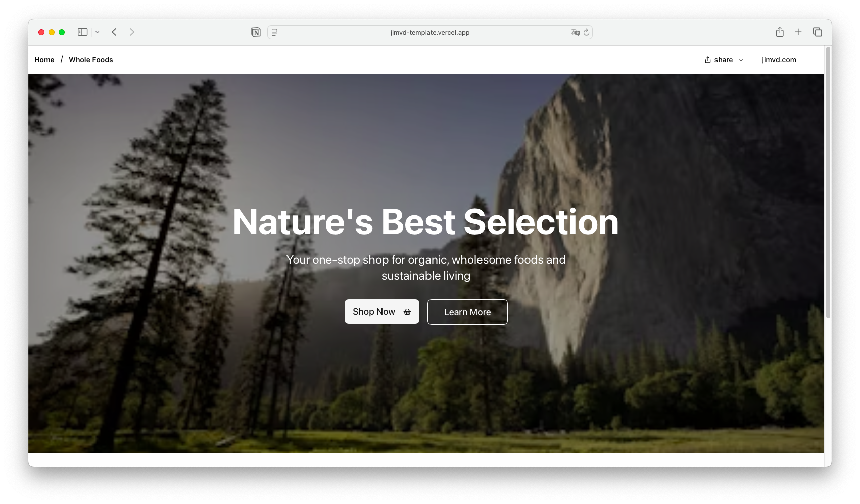Toggle the browser sidebar
Viewport: 860px width, 504px height.
(82, 32)
